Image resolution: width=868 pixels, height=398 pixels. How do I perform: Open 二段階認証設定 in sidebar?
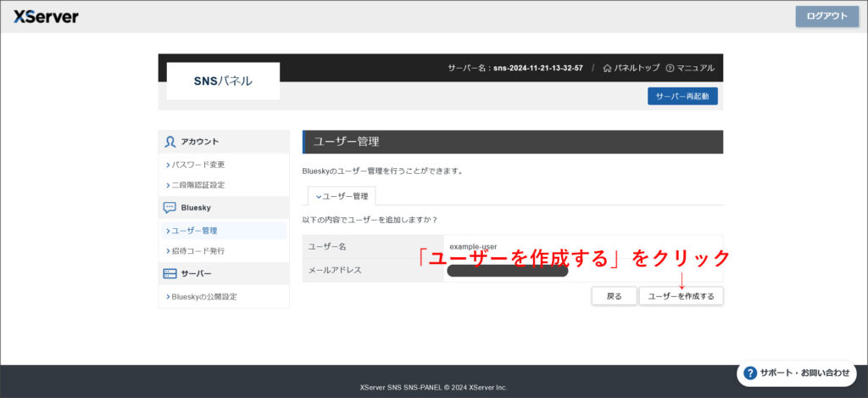point(196,185)
